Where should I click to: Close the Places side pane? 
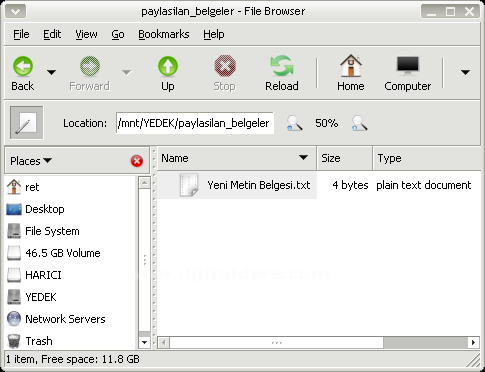pos(137,161)
